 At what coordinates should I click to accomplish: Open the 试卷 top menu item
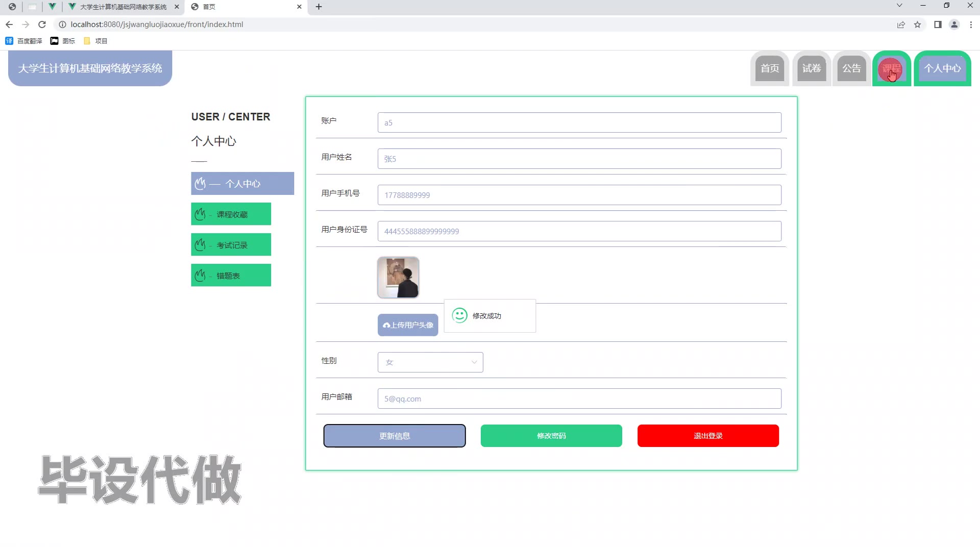coord(811,68)
